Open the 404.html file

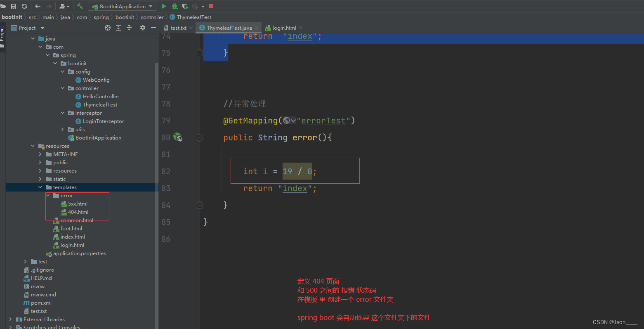[78, 212]
